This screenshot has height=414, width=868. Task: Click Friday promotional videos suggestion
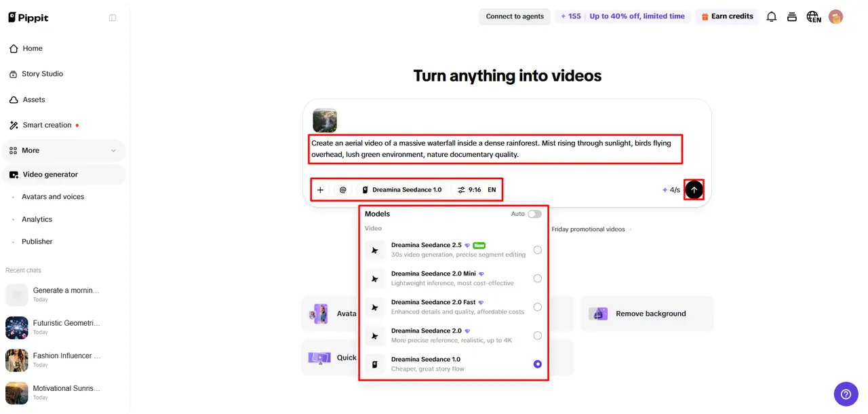pyautogui.click(x=588, y=229)
